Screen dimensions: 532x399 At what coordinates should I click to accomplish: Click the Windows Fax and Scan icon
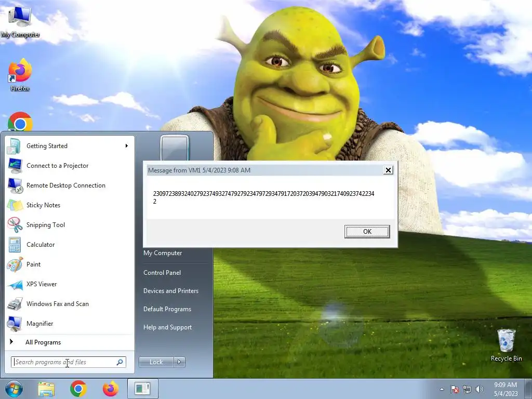pyautogui.click(x=15, y=304)
